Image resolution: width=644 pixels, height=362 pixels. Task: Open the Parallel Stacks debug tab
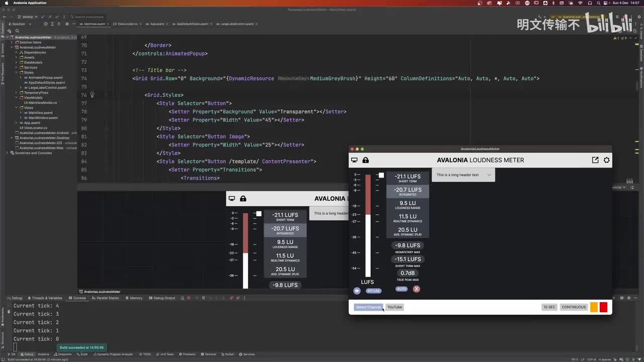[106, 298]
